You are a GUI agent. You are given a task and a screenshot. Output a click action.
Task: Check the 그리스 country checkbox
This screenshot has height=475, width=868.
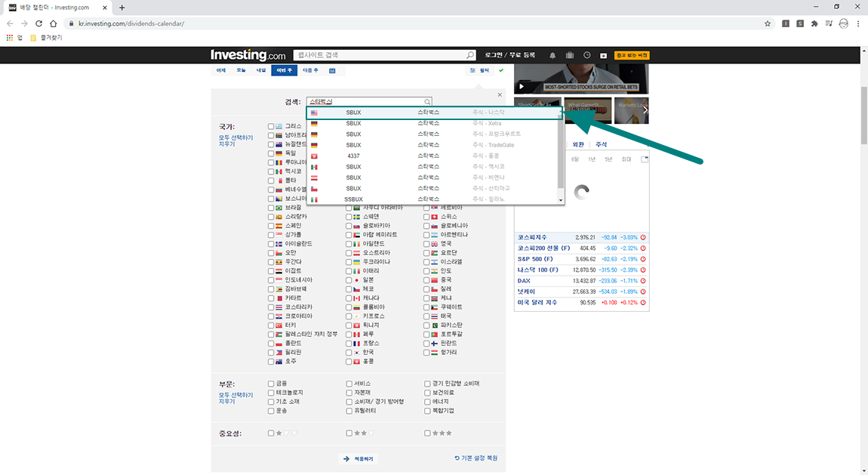click(x=271, y=126)
